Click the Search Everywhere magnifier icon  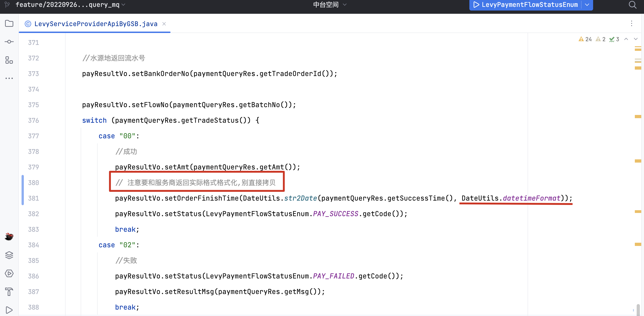pyautogui.click(x=633, y=5)
